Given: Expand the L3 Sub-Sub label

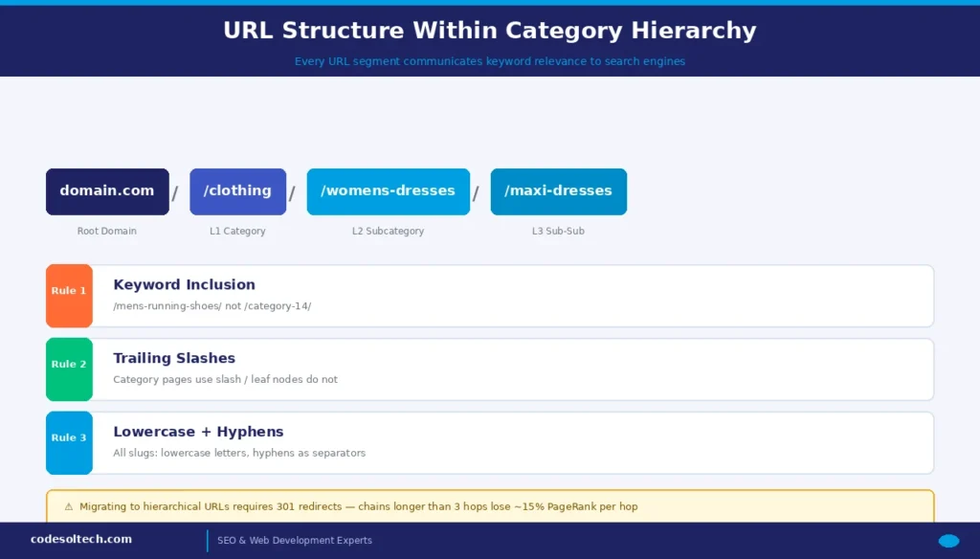Looking at the screenshot, I should point(558,231).
